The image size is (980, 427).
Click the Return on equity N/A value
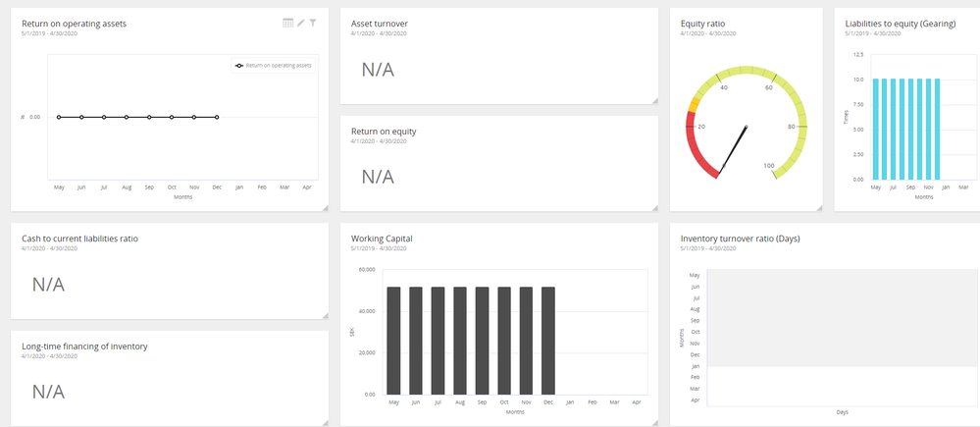378,177
